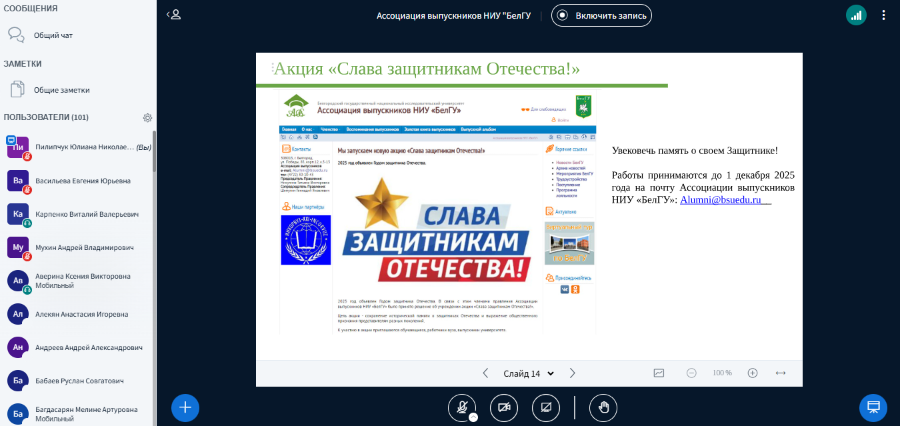
Task: Zoom out the slide
Action: click(x=692, y=373)
